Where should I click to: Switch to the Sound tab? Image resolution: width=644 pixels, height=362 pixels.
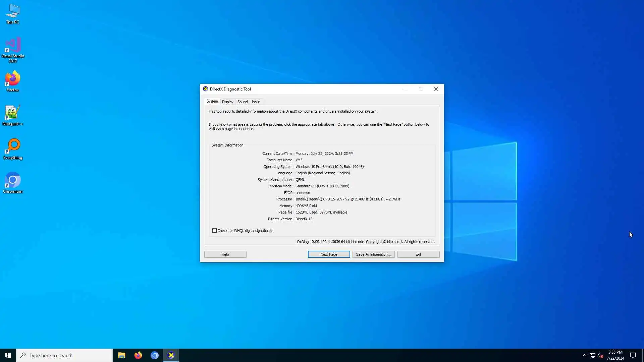243,102
